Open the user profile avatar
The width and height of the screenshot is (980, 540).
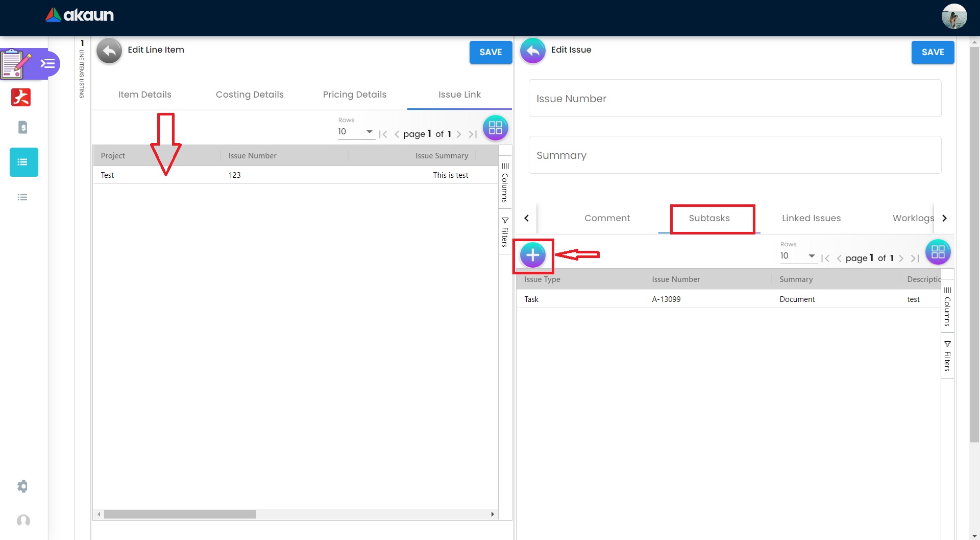[954, 17]
